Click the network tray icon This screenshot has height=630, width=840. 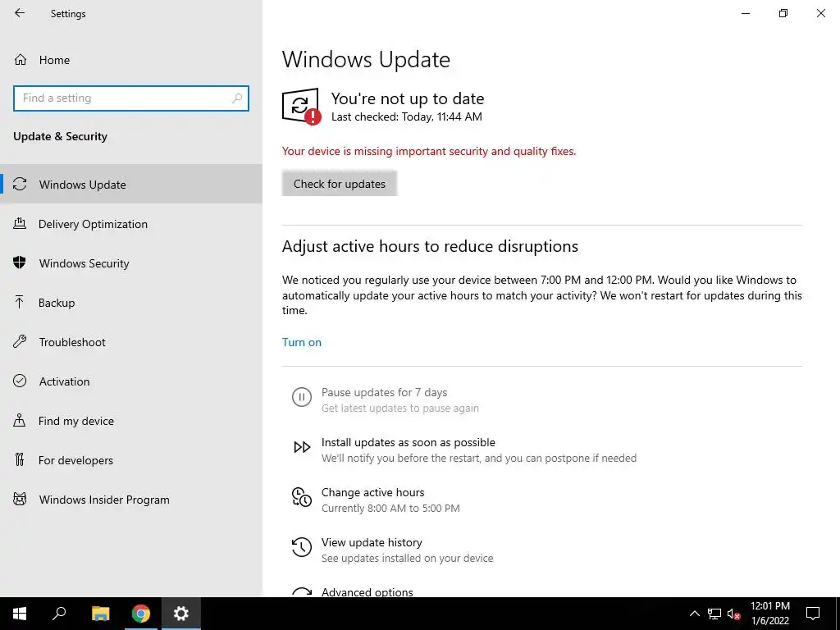click(714, 614)
